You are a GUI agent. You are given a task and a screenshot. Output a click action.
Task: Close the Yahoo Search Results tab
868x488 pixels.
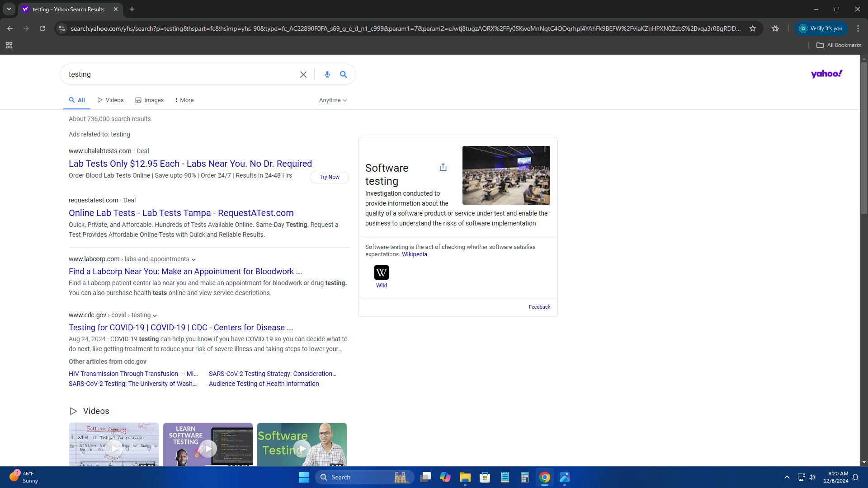tap(116, 9)
